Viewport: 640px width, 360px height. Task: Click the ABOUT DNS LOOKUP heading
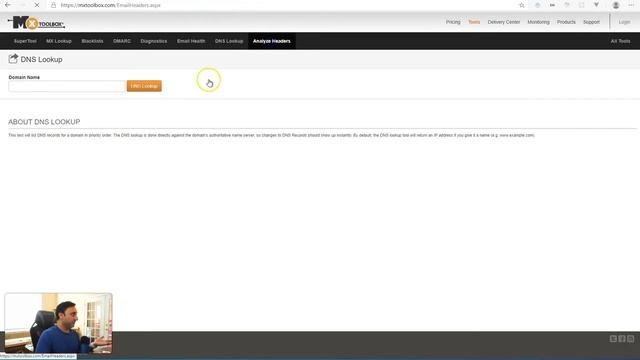[x=44, y=122]
